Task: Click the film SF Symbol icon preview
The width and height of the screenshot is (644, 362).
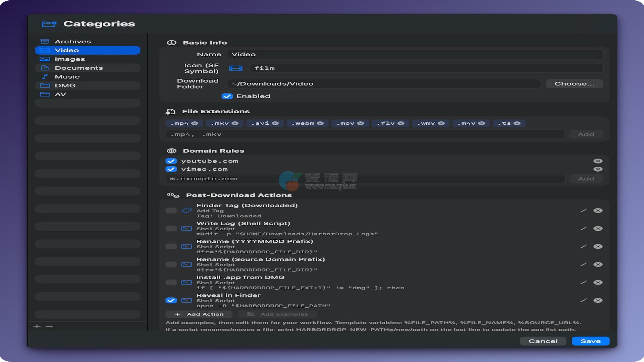Action: pyautogui.click(x=236, y=68)
